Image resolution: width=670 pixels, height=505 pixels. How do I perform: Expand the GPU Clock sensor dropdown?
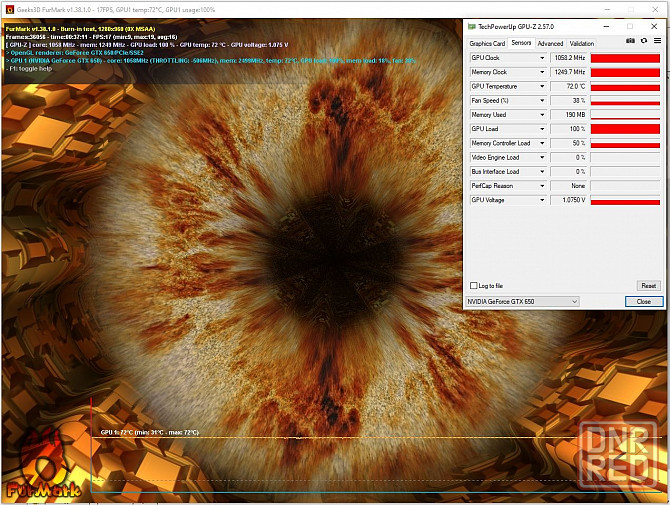tap(542, 58)
